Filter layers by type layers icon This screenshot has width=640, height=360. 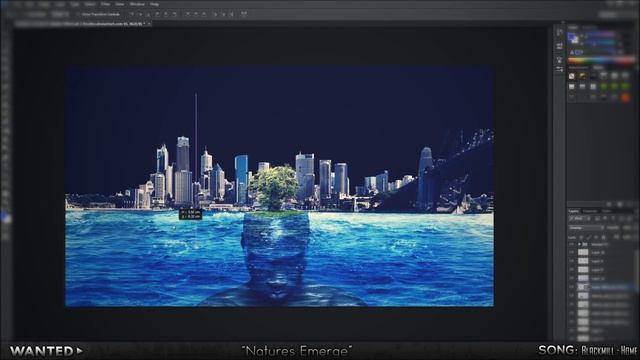pyautogui.click(x=613, y=219)
